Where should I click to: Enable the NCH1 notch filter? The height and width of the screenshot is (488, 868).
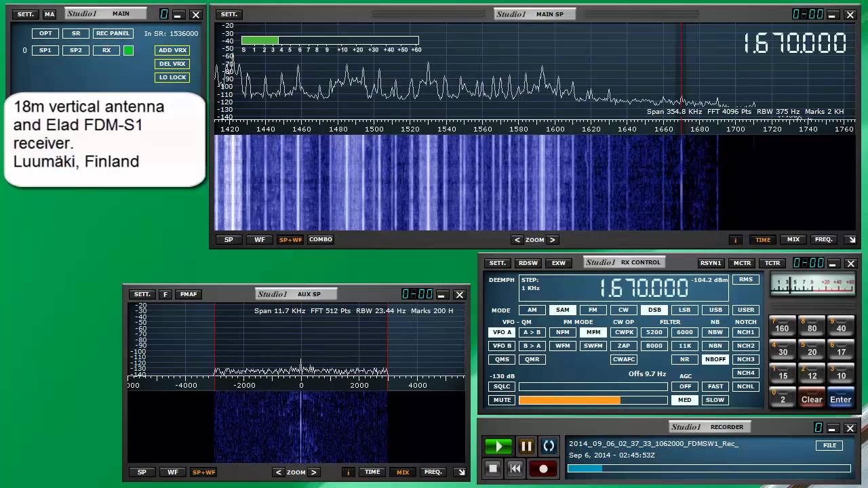(x=745, y=332)
